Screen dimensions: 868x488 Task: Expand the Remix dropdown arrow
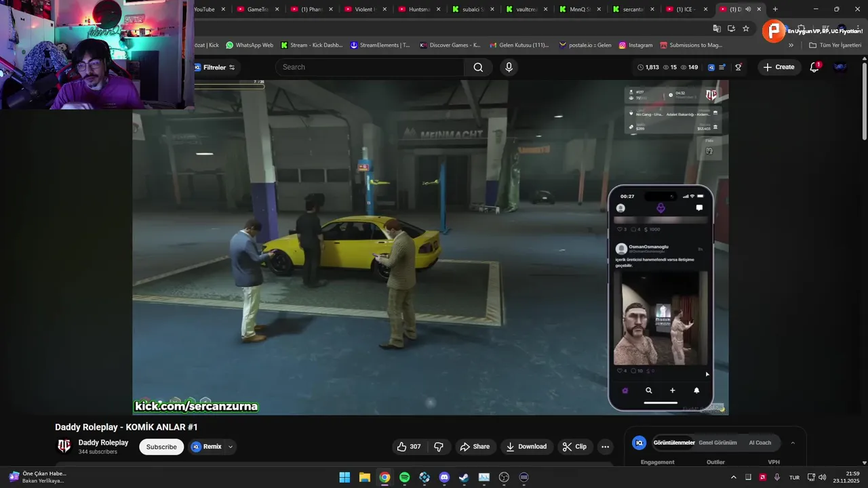tap(231, 447)
